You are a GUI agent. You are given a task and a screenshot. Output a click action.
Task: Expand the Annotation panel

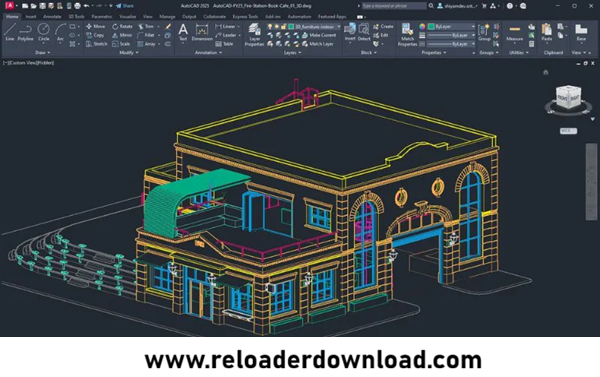coord(208,52)
